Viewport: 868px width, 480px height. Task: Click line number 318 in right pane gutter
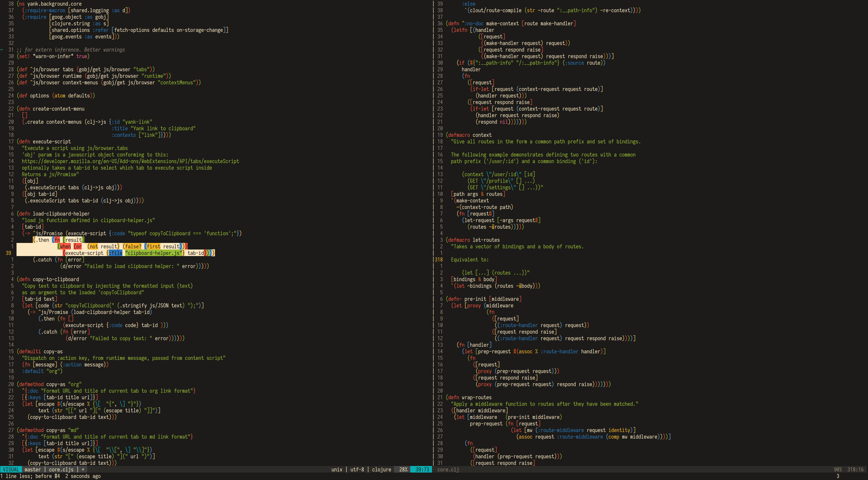(x=439, y=260)
